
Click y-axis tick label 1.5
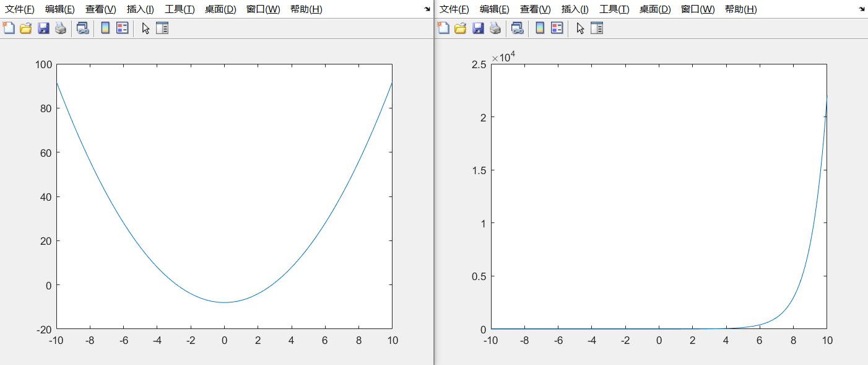click(x=479, y=170)
